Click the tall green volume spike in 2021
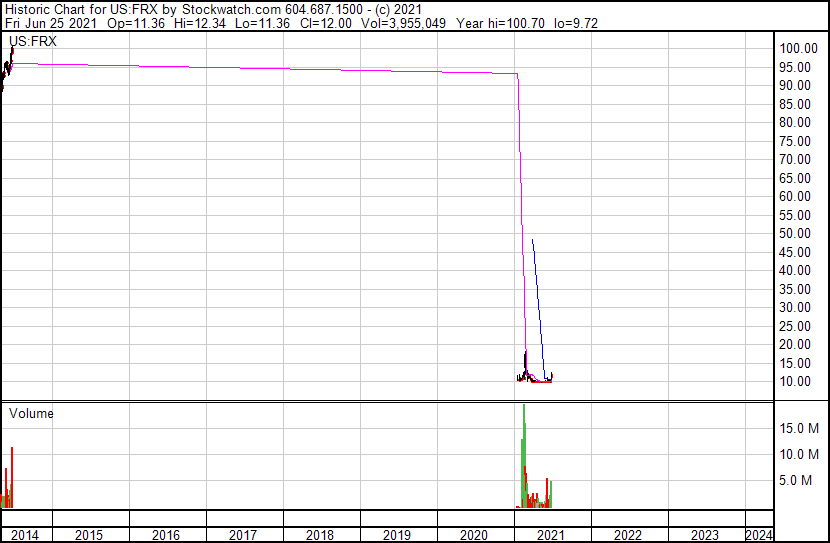 point(524,455)
